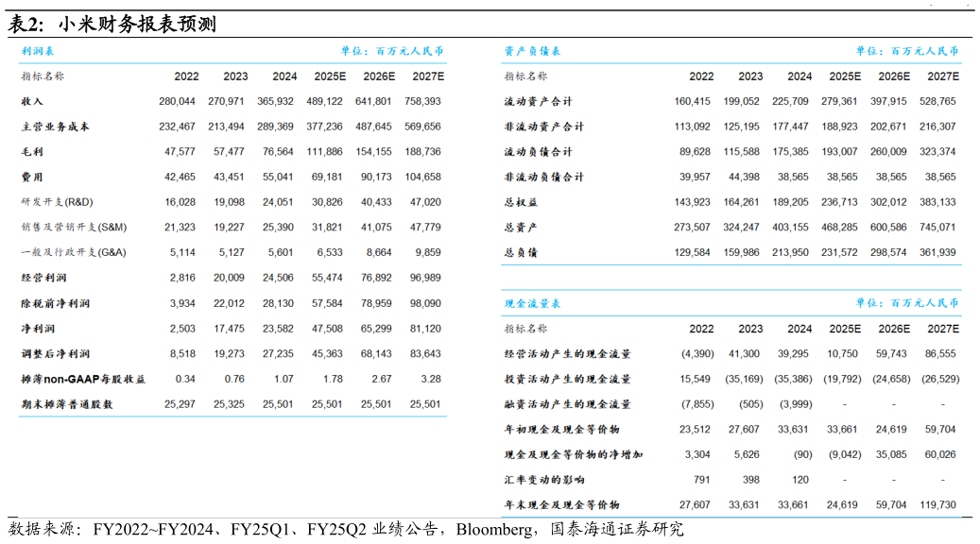Click the 总权益 row label
The height and width of the screenshot is (544, 980).
tap(521, 202)
